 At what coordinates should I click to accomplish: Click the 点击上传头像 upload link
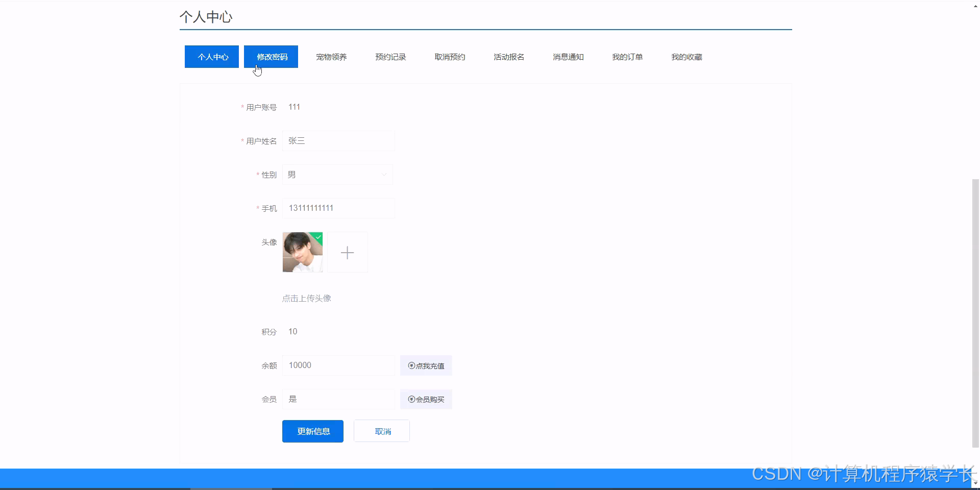[306, 298]
